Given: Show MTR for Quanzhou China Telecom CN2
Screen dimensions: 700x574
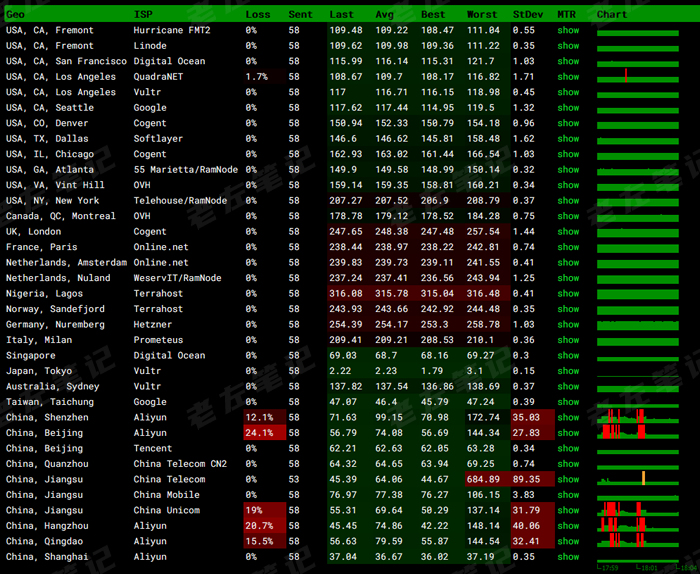Looking at the screenshot, I should 568,464.
